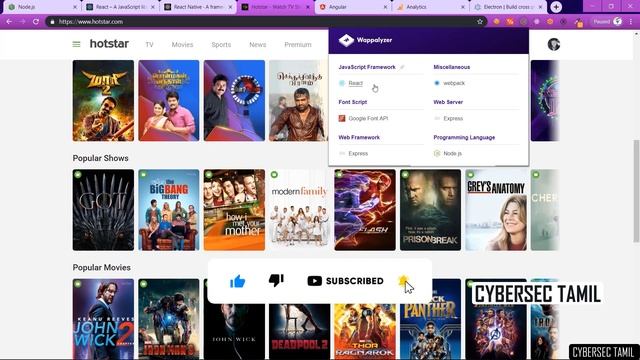Click the Programming Language category heading
This screenshot has width=640, height=360.
464,138
